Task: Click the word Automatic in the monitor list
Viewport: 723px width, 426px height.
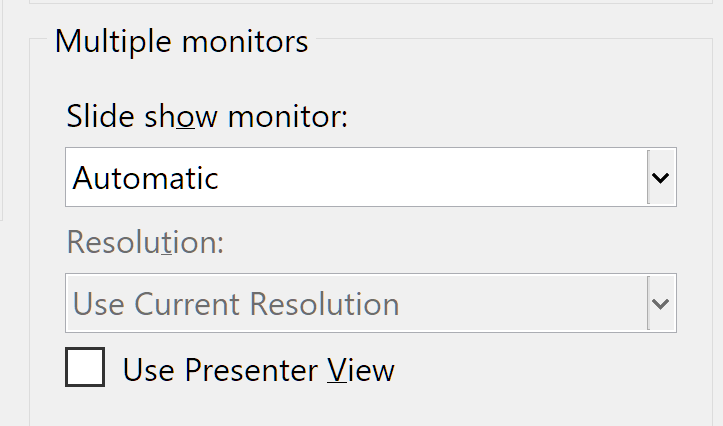Action: 145,178
